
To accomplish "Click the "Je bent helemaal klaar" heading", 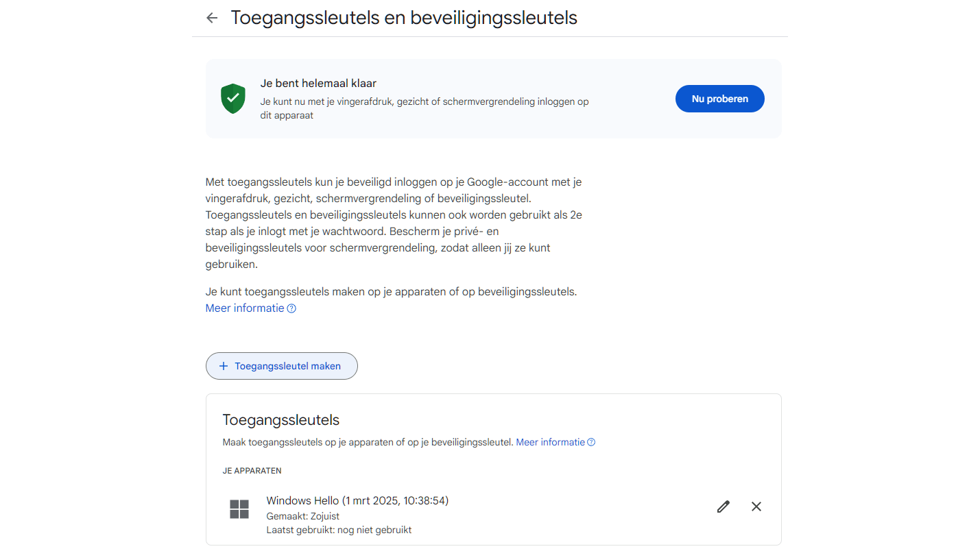I will coord(318,84).
